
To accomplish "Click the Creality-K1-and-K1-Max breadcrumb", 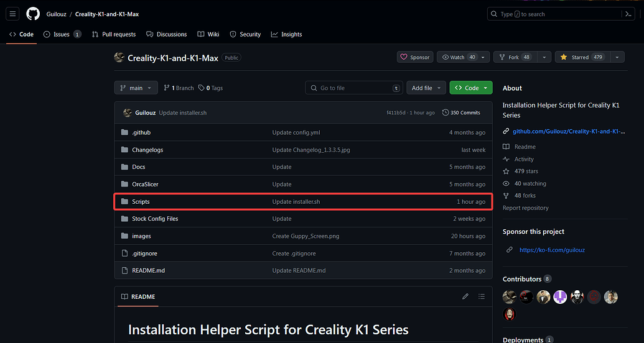I will [x=107, y=14].
